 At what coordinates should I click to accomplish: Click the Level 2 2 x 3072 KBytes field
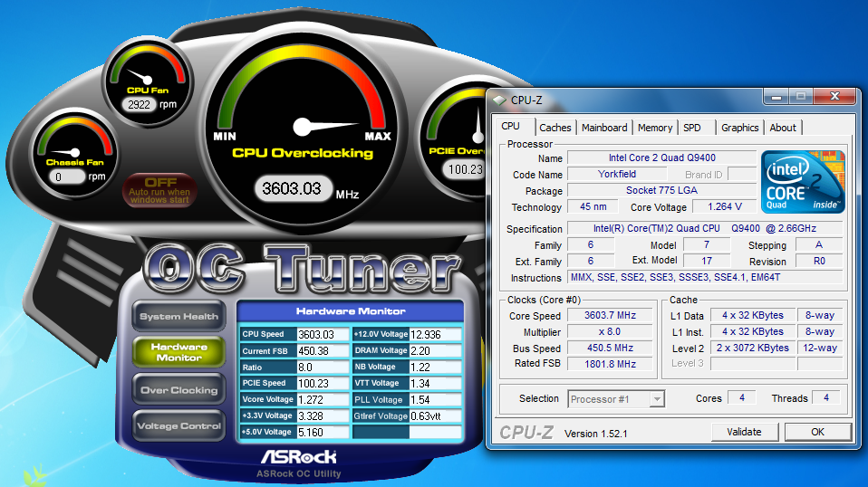click(x=753, y=348)
